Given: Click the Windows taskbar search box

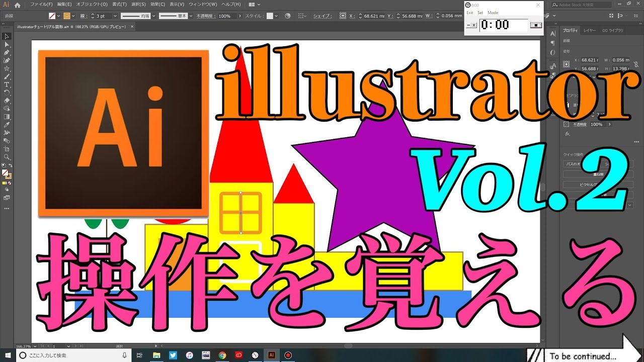Looking at the screenshot, I should pos(74,355).
